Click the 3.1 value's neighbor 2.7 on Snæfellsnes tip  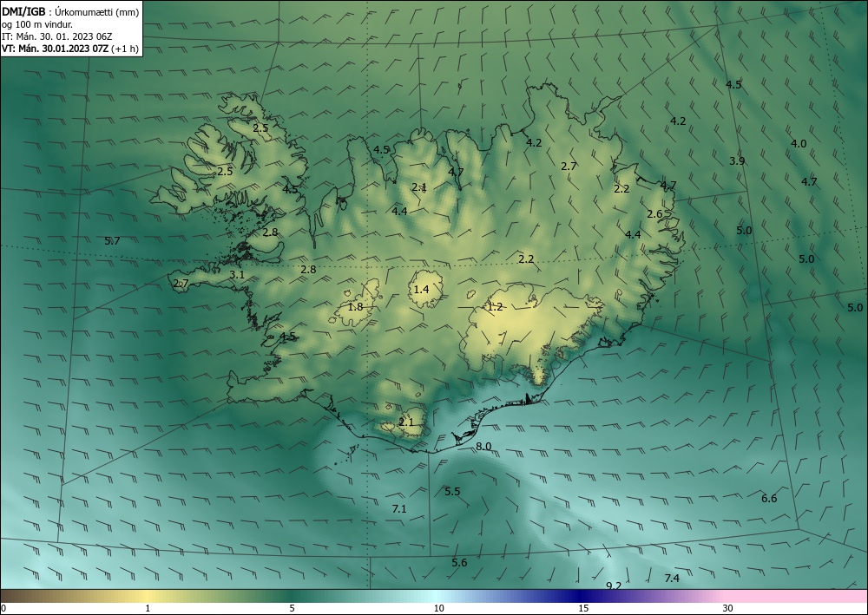181,283
